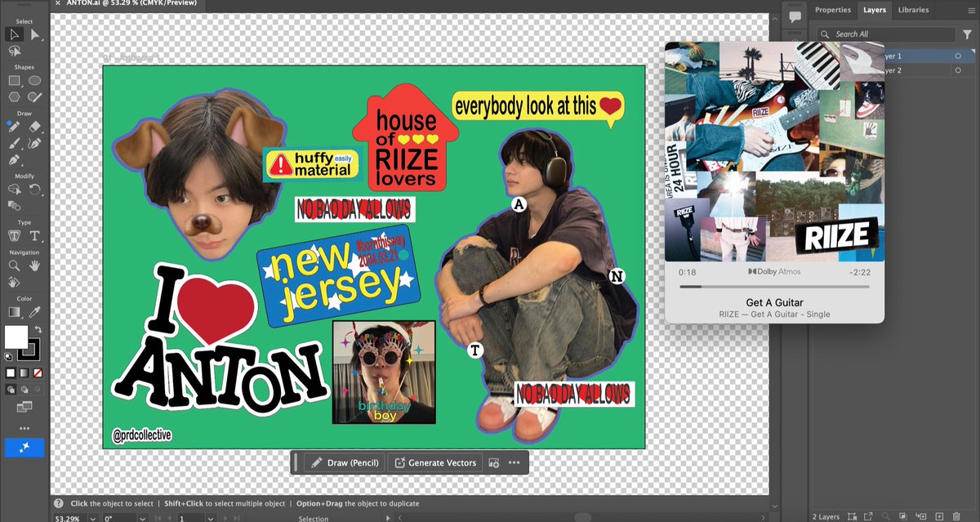Click the Search All layers field
The width and height of the screenshot is (980, 522).
(x=887, y=34)
